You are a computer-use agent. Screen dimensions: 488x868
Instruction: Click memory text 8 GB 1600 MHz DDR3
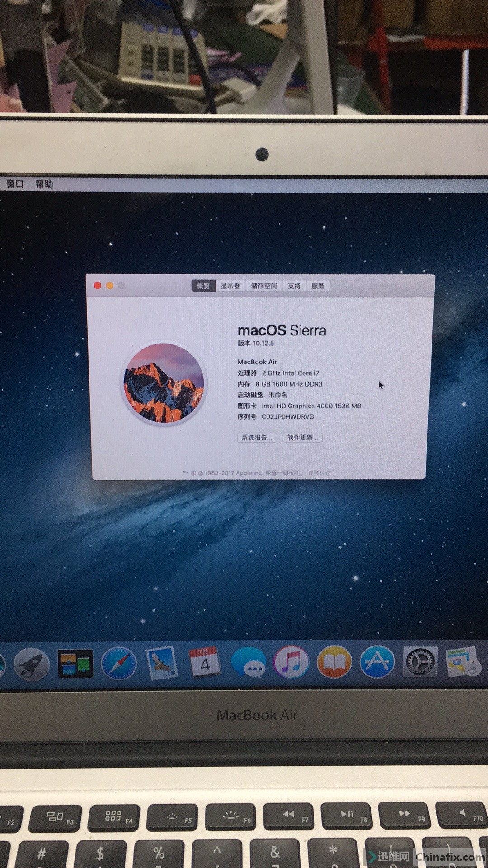tap(289, 384)
